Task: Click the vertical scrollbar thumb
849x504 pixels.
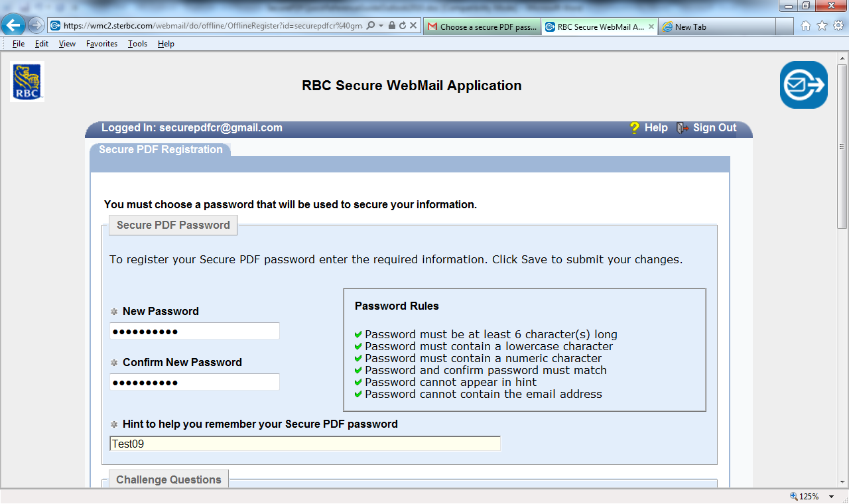Action: (x=842, y=147)
